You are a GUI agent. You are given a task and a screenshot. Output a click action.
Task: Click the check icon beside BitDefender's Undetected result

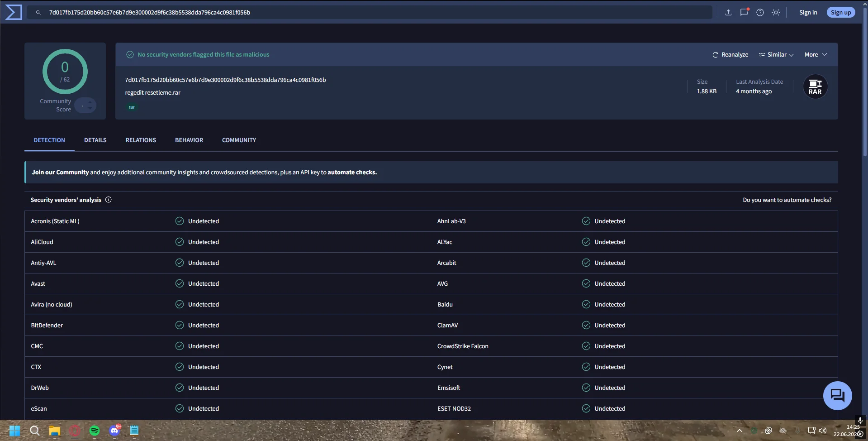[x=180, y=325]
